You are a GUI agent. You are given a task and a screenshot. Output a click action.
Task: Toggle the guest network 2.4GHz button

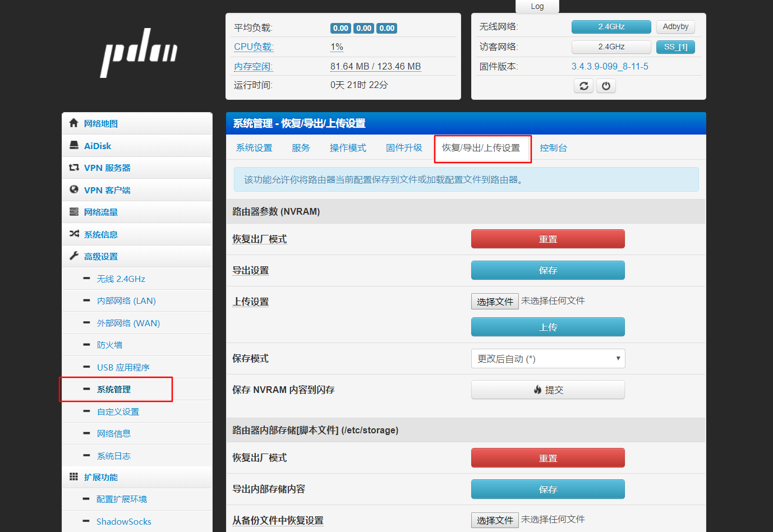[x=611, y=47]
